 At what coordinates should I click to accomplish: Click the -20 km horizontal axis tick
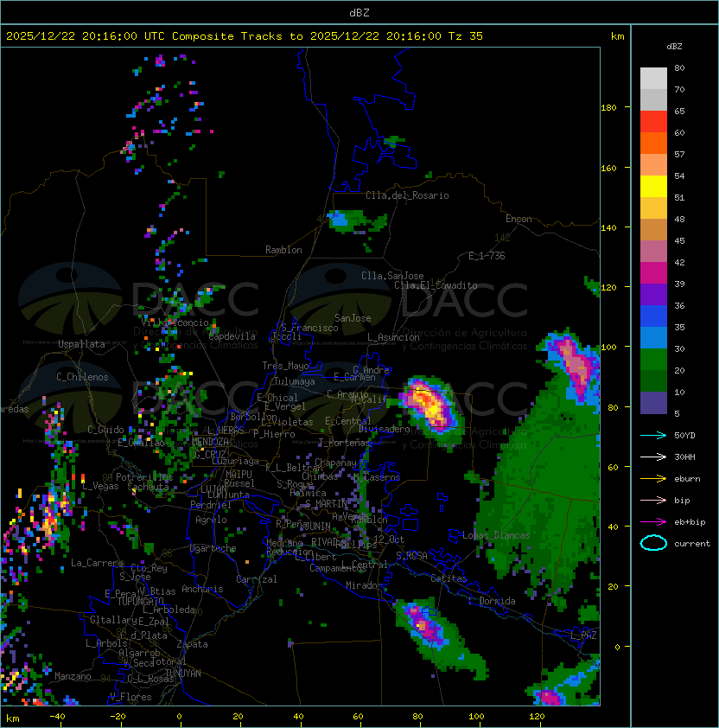(x=118, y=717)
